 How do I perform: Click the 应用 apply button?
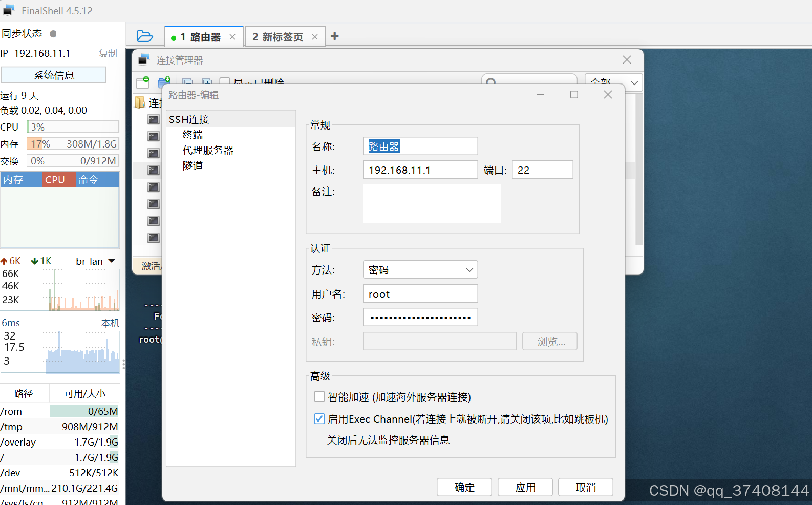click(525, 487)
